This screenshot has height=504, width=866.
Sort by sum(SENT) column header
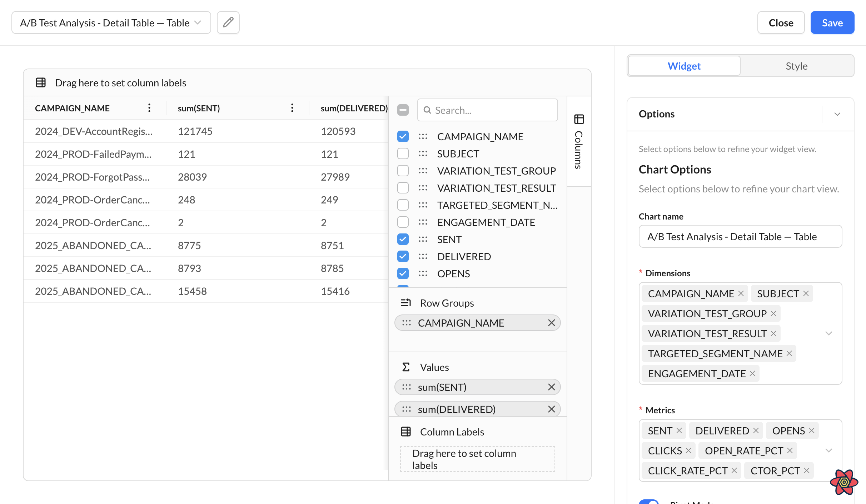pyautogui.click(x=199, y=108)
